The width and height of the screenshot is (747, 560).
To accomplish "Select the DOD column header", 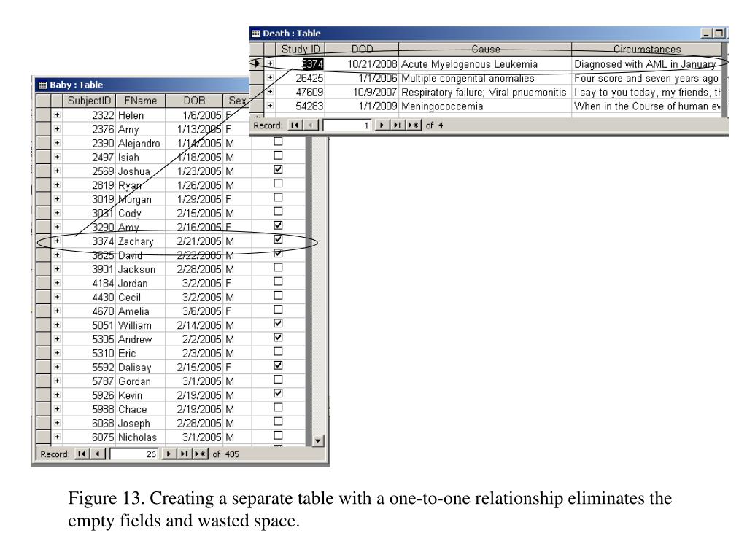I will [362, 49].
